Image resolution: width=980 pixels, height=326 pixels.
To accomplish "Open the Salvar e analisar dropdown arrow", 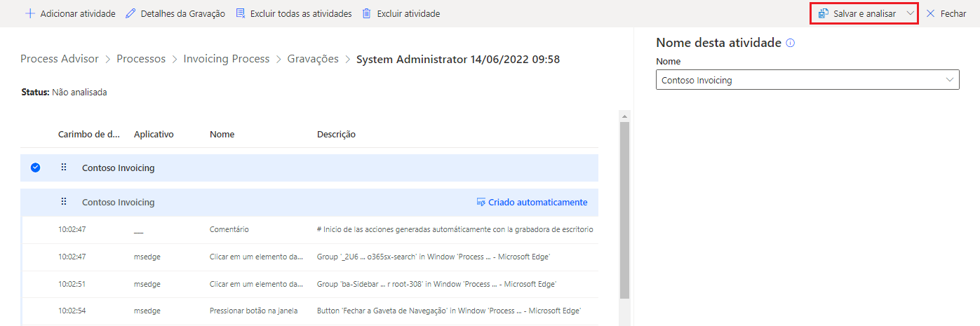I will [910, 13].
